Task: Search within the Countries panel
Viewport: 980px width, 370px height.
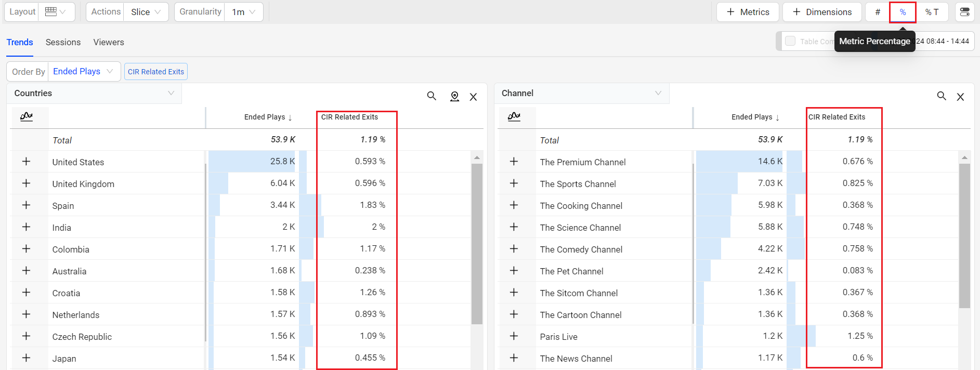Action: [x=432, y=96]
